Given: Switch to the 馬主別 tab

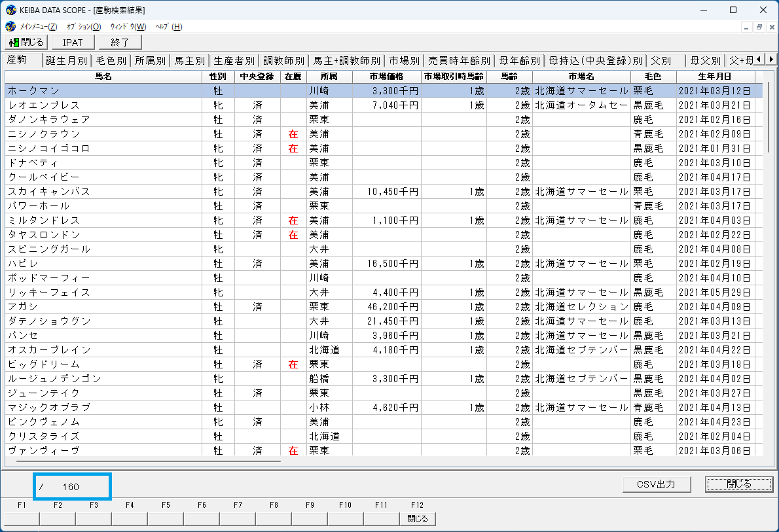Looking at the screenshot, I should point(190,61).
